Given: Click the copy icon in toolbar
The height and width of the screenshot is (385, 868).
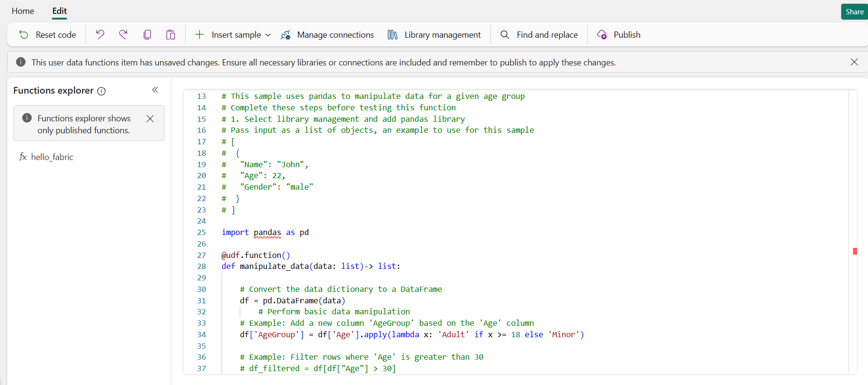Looking at the screenshot, I should [x=147, y=34].
